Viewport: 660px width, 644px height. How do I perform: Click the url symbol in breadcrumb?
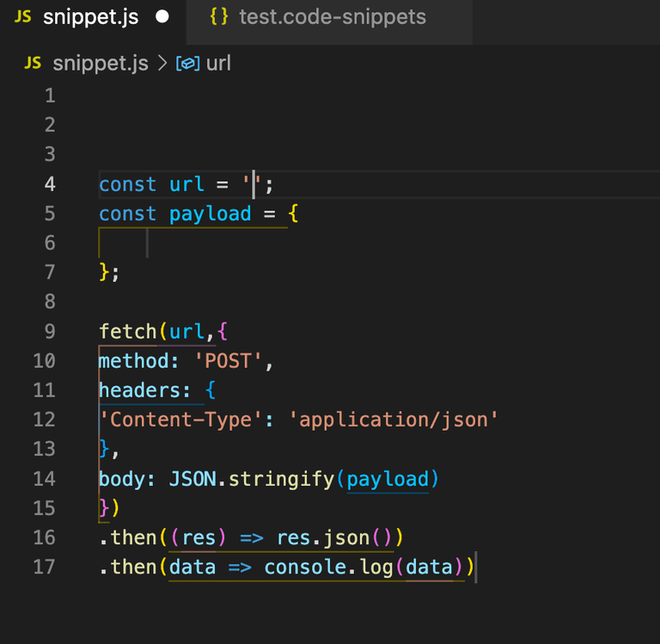coord(218,64)
